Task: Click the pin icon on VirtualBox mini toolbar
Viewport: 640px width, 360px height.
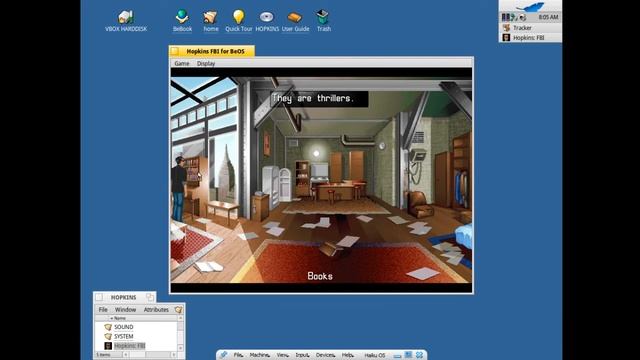Action: [x=223, y=355]
